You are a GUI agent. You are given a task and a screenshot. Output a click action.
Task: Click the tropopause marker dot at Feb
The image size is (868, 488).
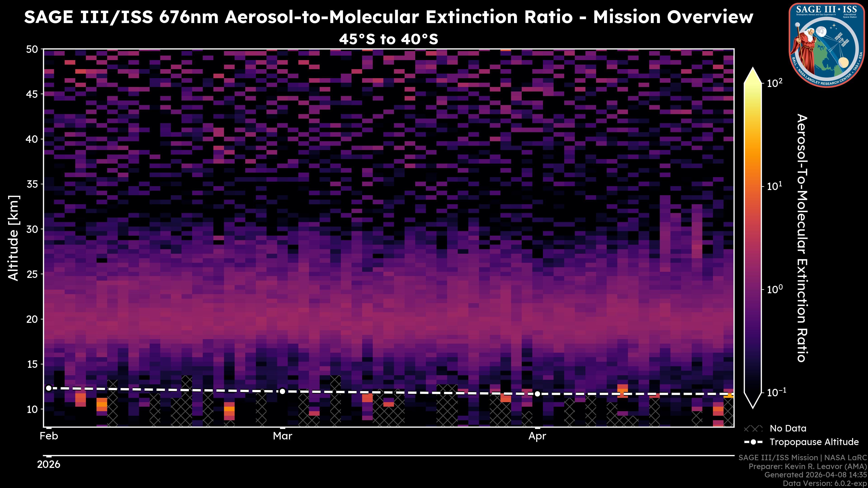click(x=49, y=388)
